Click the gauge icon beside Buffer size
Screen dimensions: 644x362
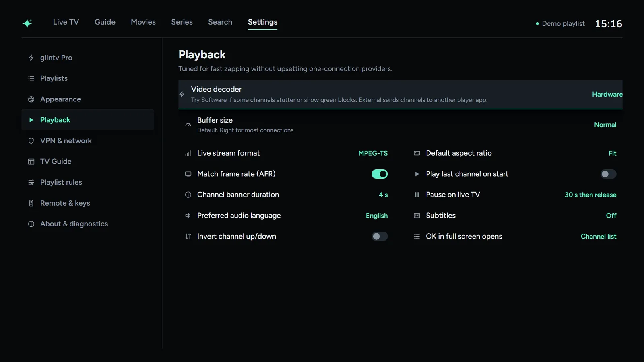tap(188, 125)
